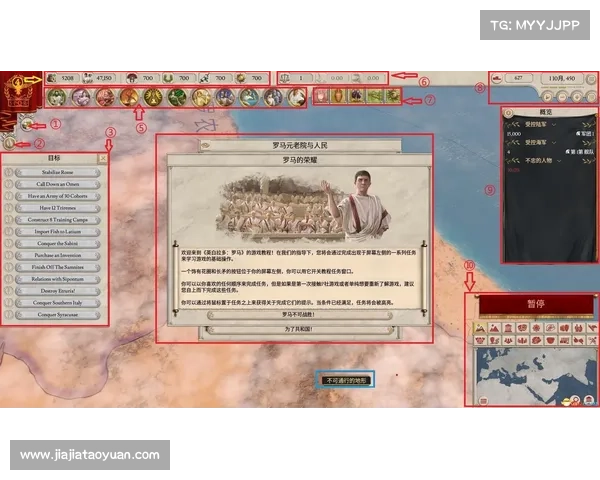Click the manpower value 47,150
The width and height of the screenshot is (600, 480).
[104, 78]
